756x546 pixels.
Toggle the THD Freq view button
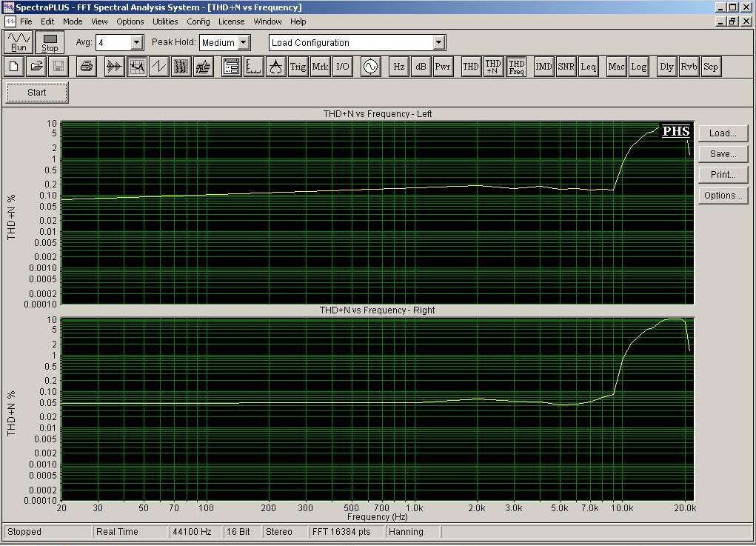516,67
